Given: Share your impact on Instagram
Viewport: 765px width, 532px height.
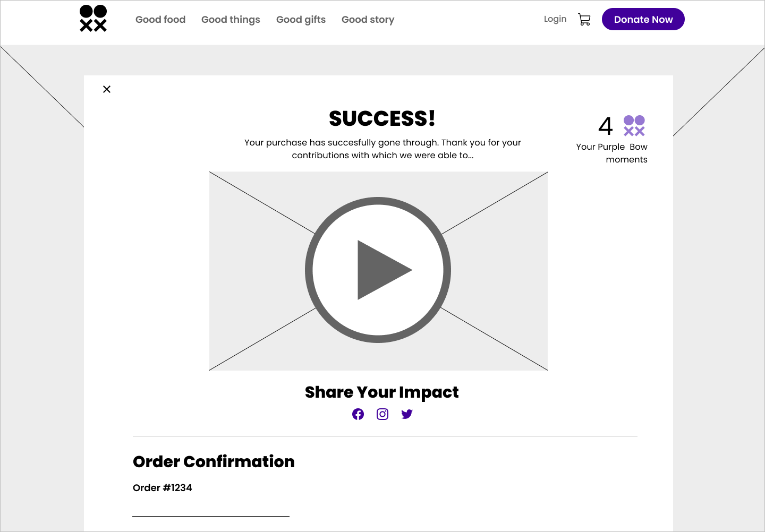Looking at the screenshot, I should [x=382, y=414].
